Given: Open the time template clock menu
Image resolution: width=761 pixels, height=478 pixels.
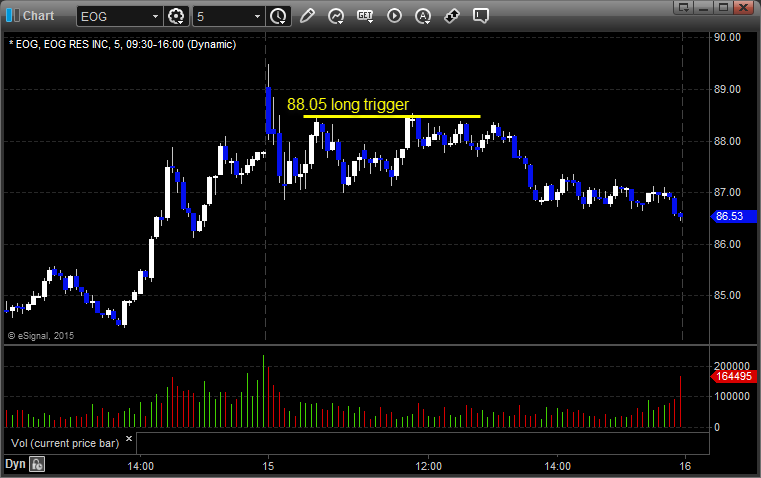Looking at the screenshot, I should (279, 16).
